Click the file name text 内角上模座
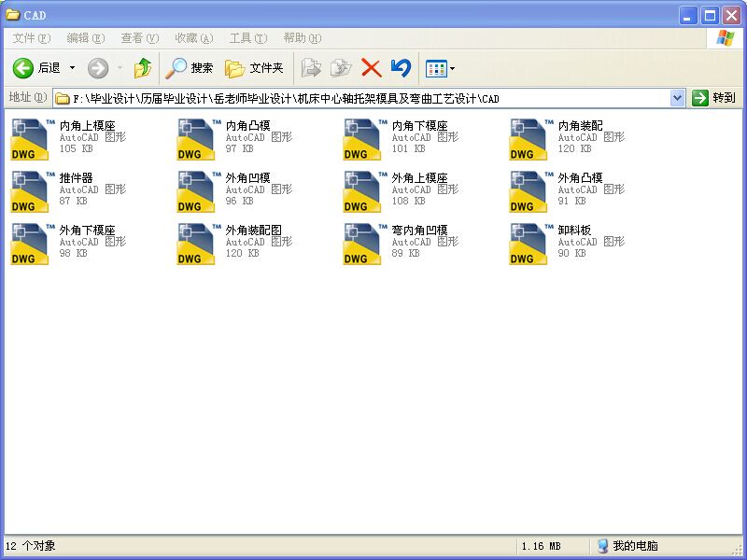747x560 pixels. coord(88,126)
